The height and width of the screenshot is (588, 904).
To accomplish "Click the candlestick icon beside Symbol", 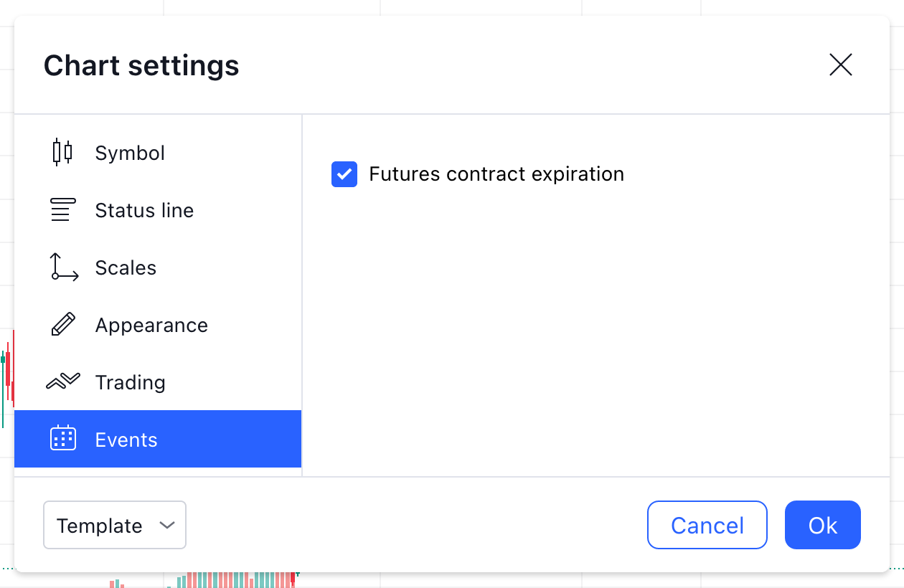I will click(63, 153).
